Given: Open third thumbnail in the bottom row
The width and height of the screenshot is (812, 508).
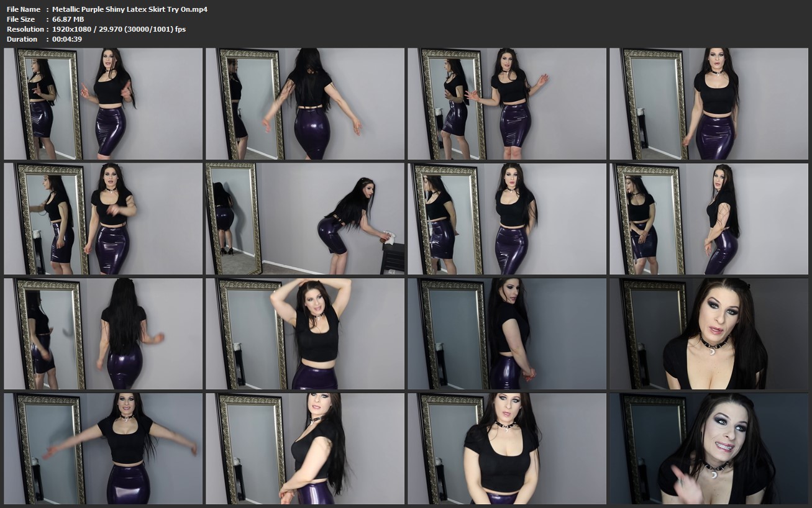Looking at the screenshot, I should [x=507, y=448].
